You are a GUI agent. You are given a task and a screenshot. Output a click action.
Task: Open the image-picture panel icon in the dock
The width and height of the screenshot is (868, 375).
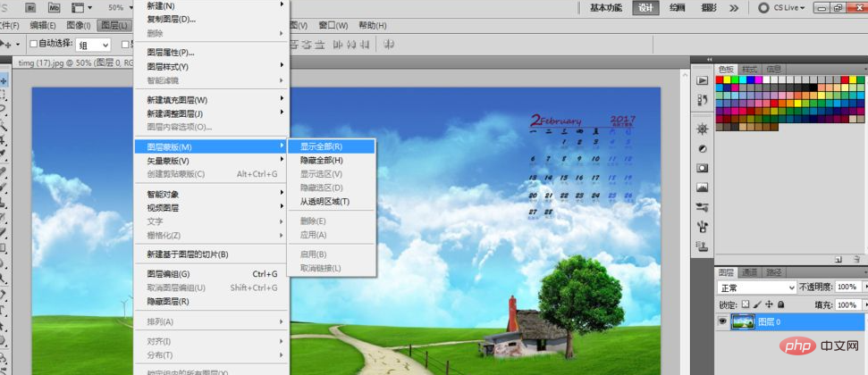coord(703,187)
